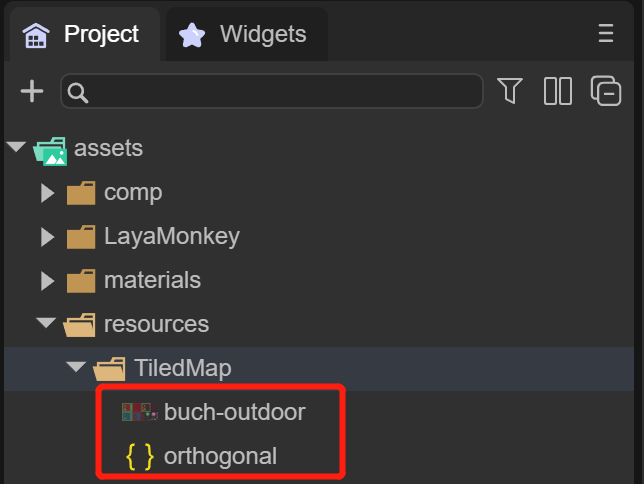Collapse the TiledMap folder arrow
The width and height of the screenshot is (644, 484).
(x=75, y=368)
